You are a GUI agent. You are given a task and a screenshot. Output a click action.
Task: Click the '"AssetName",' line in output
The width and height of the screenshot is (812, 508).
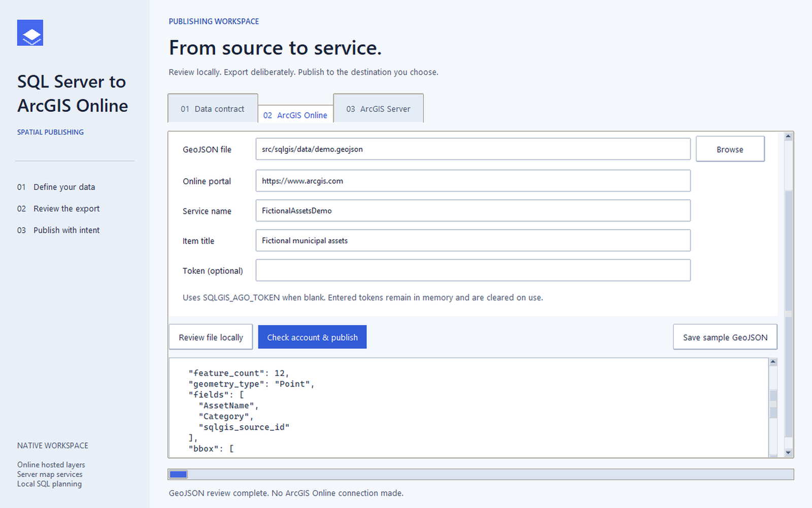point(228,405)
